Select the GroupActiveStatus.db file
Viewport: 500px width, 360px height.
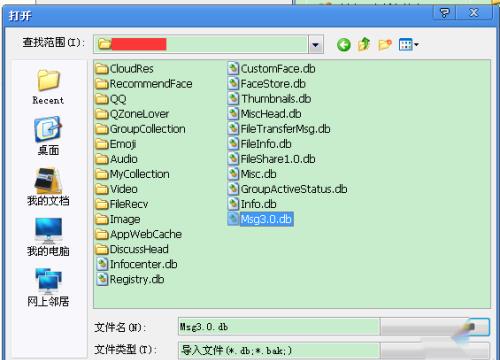click(x=287, y=189)
